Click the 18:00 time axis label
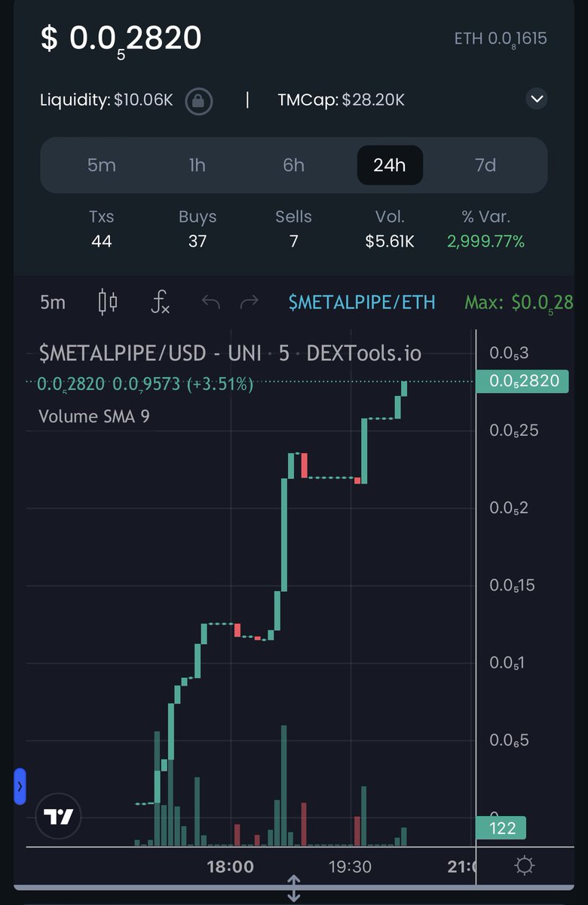This screenshot has width=588, height=905. tap(231, 867)
